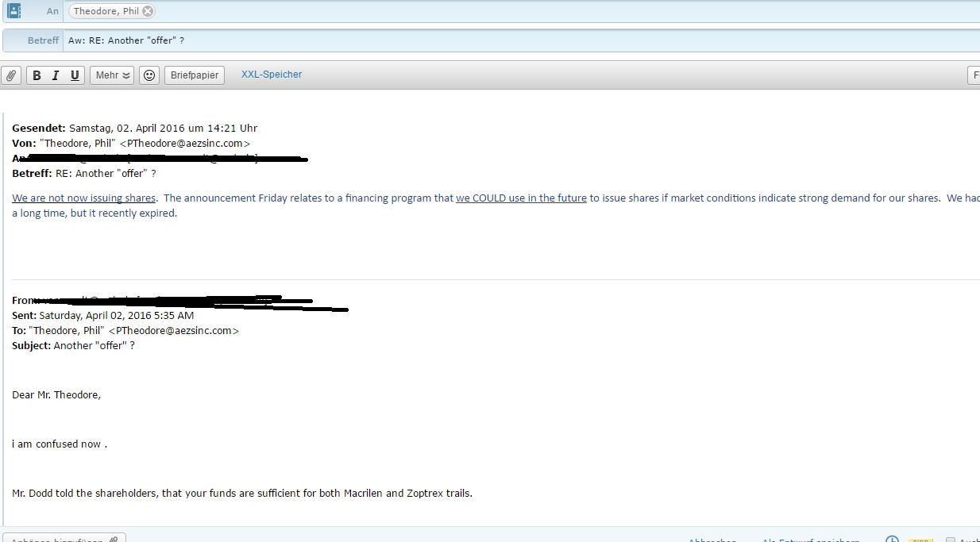
Task: Open the XXL-Speicher link
Action: point(272,75)
